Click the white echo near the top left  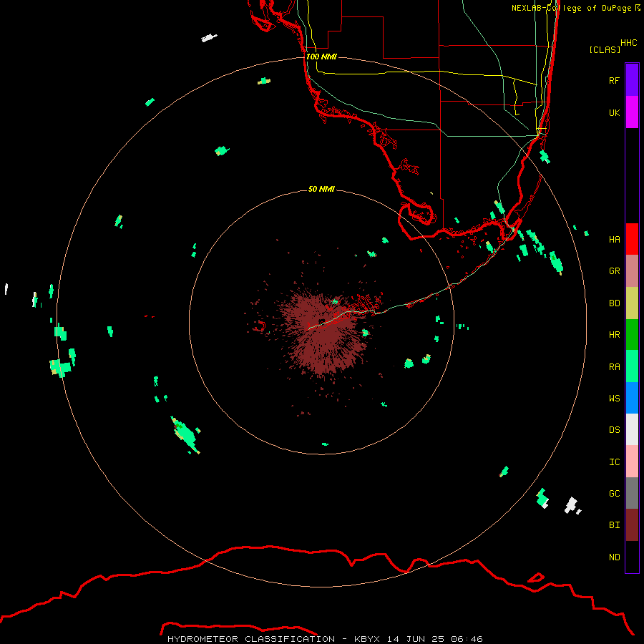pyautogui.click(x=209, y=38)
